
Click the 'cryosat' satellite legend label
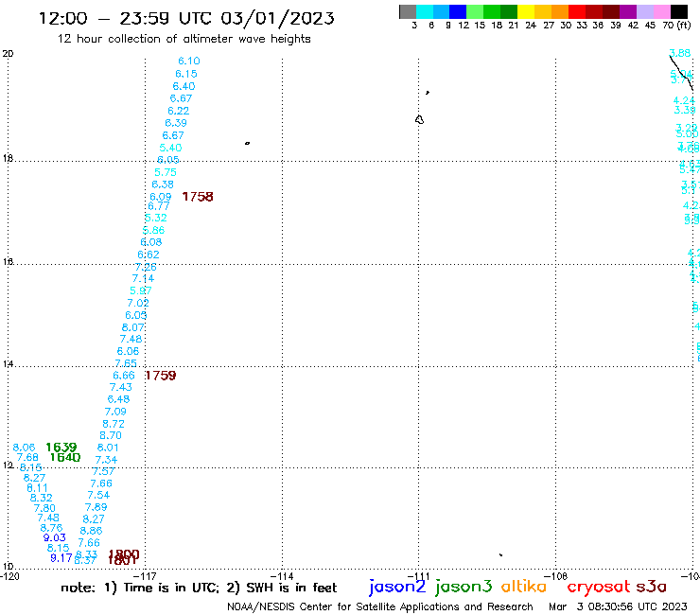[598, 587]
